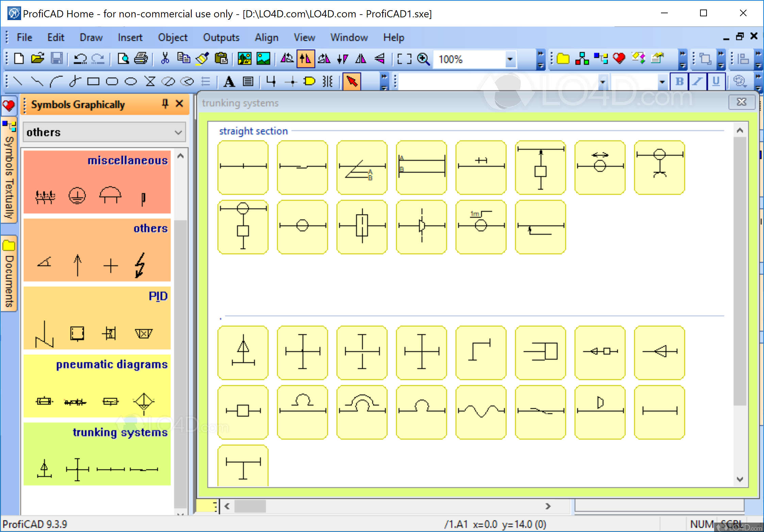764x532 pixels.
Task: Select the logic gate symbol tool
Action: (x=309, y=82)
